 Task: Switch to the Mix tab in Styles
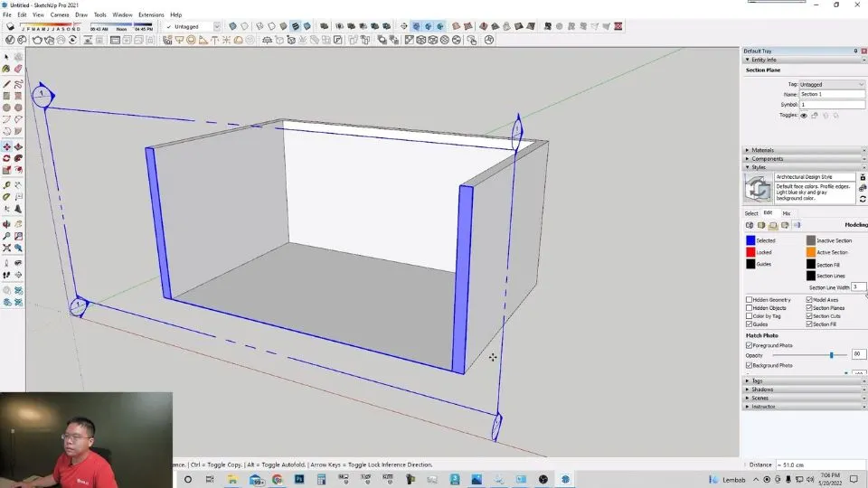click(786, 213)
